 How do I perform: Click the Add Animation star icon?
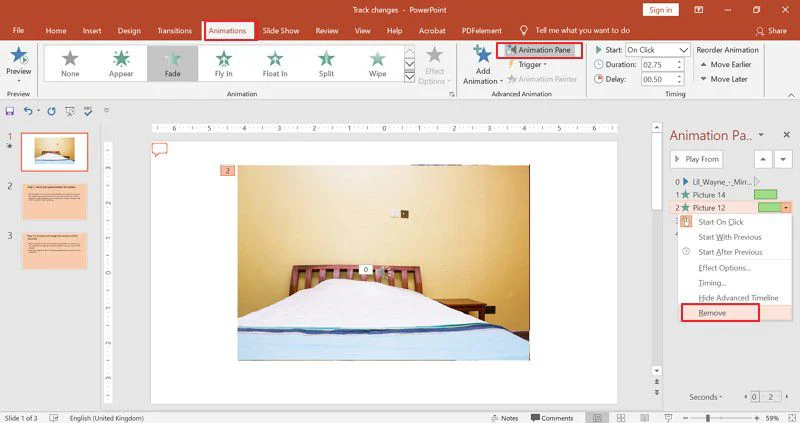click(482, 55)
